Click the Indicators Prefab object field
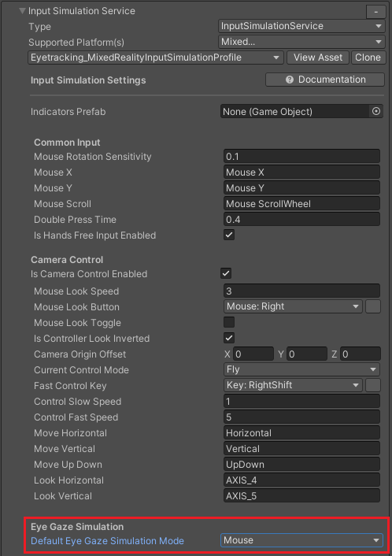This screenshot has width=392, height=556. (295, 111)
